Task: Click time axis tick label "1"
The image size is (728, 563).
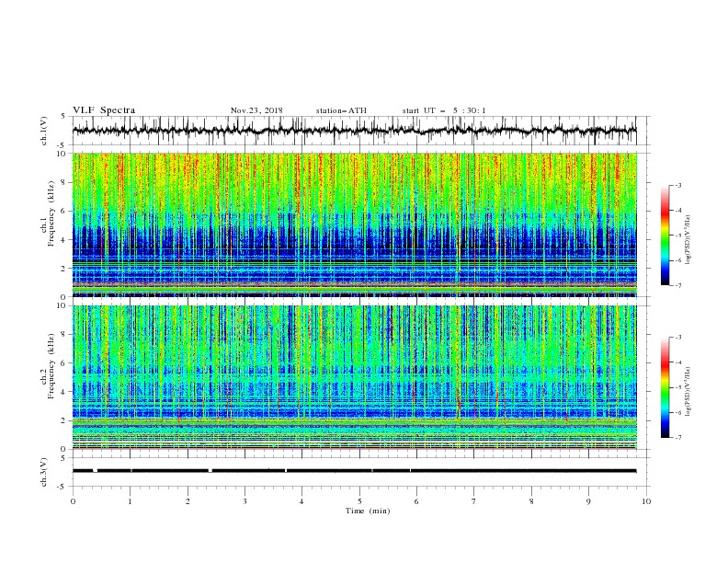Action: 131,501
